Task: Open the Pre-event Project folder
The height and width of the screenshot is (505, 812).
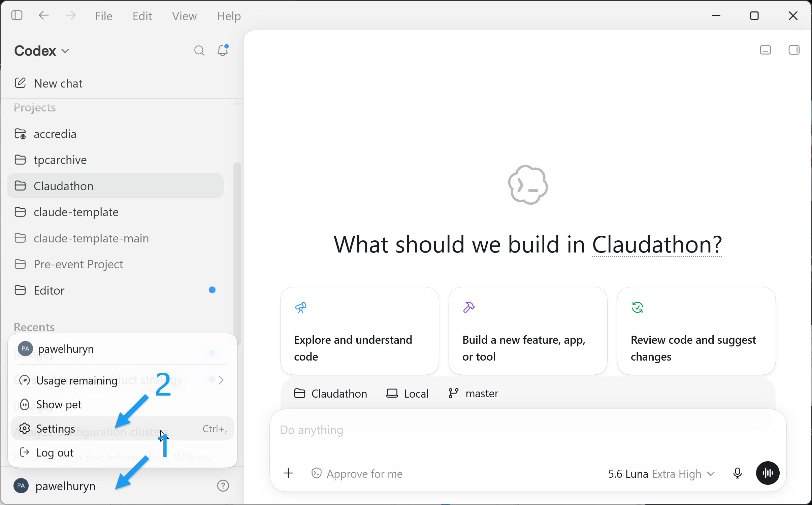Action: (115, 264)
